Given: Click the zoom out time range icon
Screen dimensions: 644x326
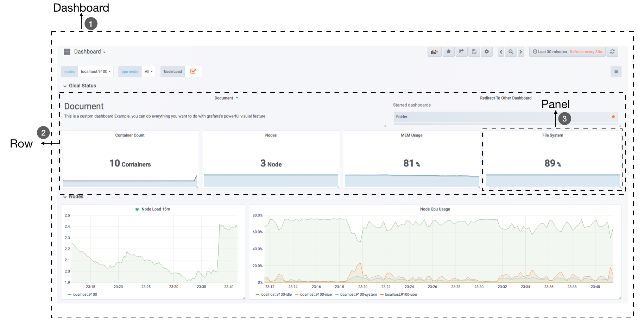Looking at the screenshot, I should pos(511,52).
